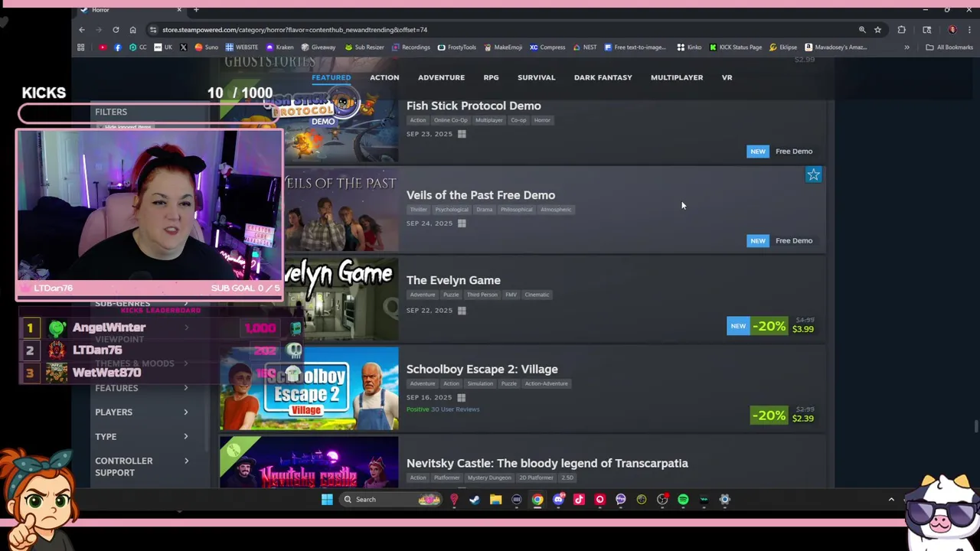
Task: Switch to Chrome in the taskbar
Action: [537, 500]
